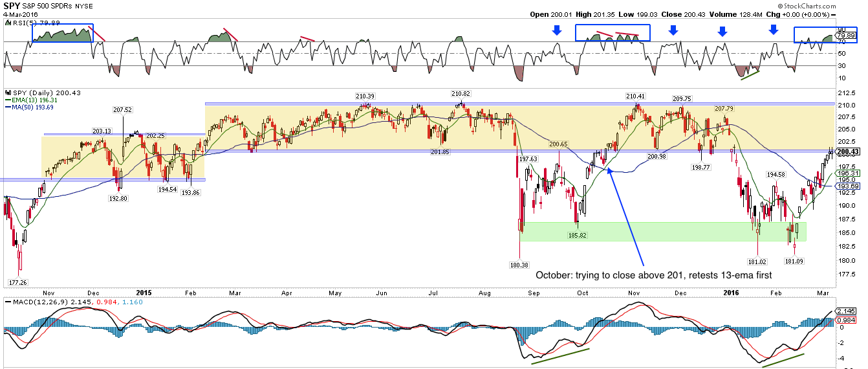This screenshot has height=369, width=868.
Task: Click the Jul month label on the time axis
Action: tap(432, 293)
